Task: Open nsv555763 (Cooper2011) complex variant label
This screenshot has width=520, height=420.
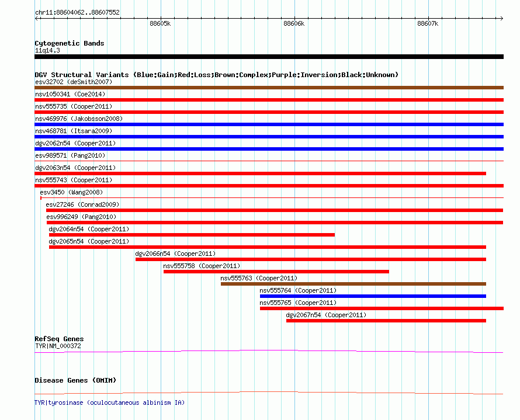Action: (259, 278)
